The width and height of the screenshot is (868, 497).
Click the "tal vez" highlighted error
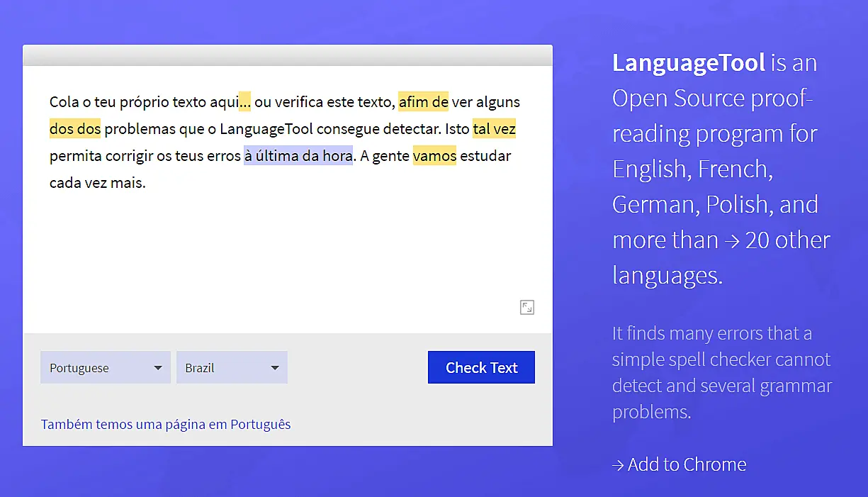(494, 128)
